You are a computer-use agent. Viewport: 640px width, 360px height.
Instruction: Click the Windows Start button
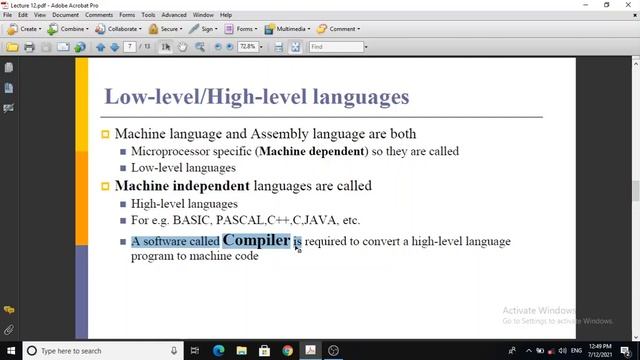[x=11, y=351]
